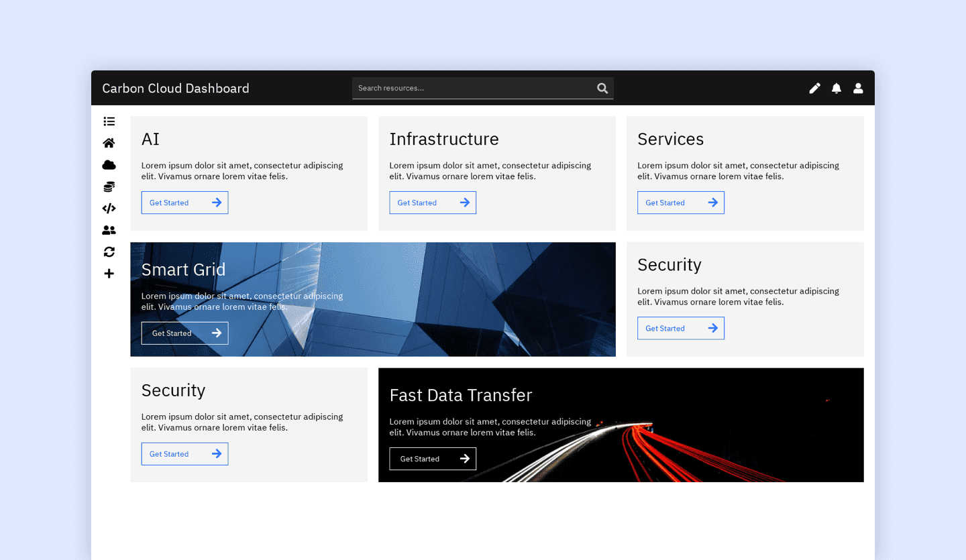This screenshot has height=560, width=966.
Task: Select the database coins icon in sidebar
Action: click(x=109, y=186)
